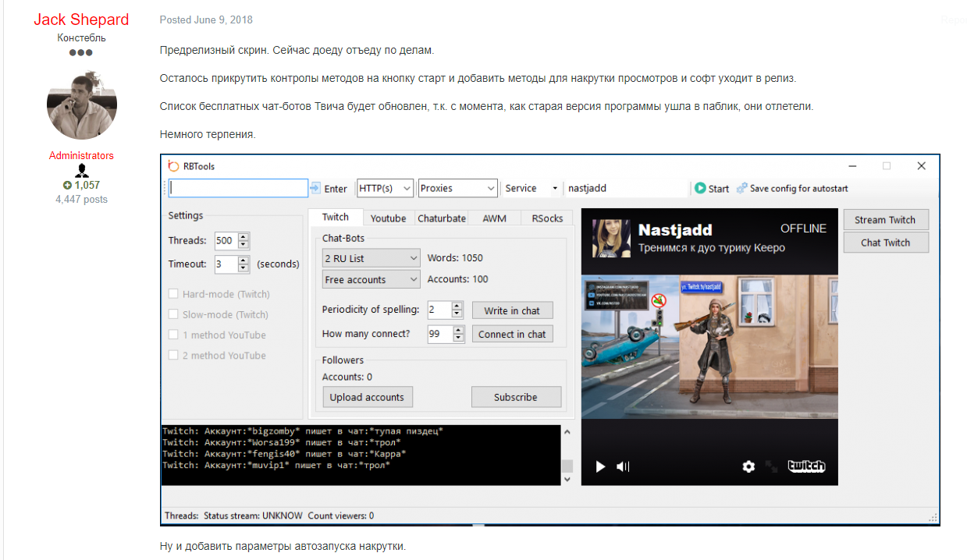
Task: Enable Slow-mode (Twitch) checkbox
Action: [x=173, y=314]
